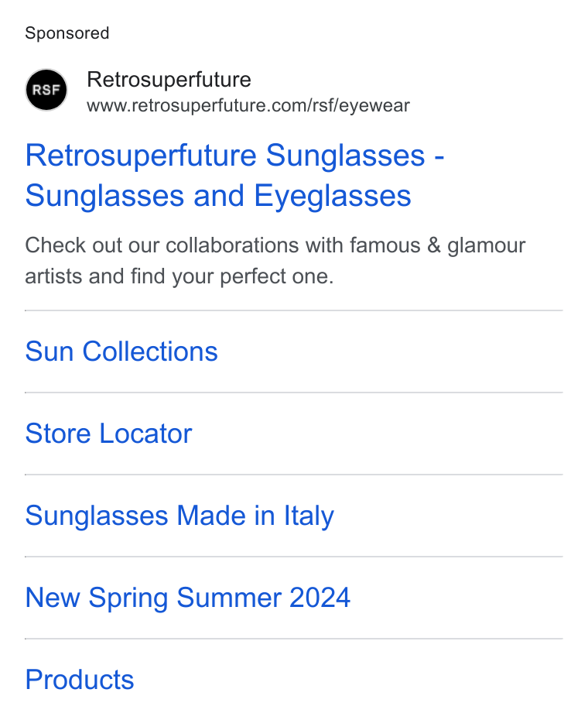The height and width of the screenshot is (720, 588).
Task: Click 'artists and find your perfect one' text
Action: 179,277
